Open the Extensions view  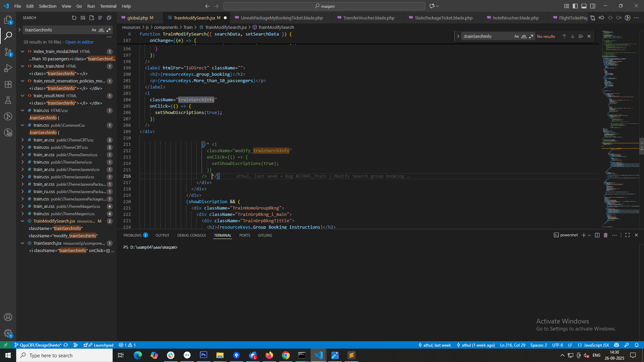8,84
